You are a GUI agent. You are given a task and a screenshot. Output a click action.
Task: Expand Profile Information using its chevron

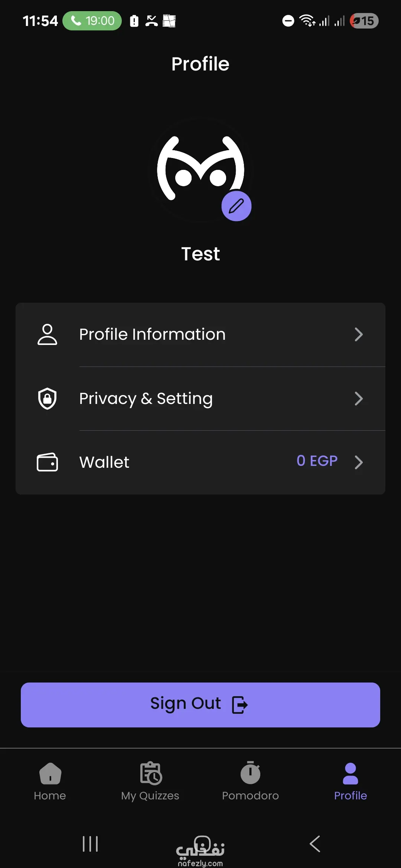[x=358, y=335]
